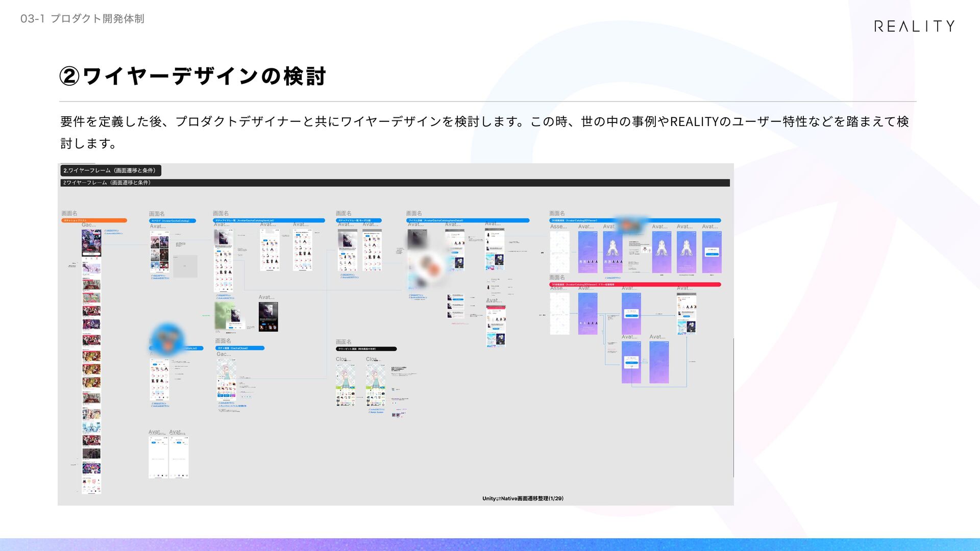Screen dimensions: 980x551
Task: Click the black クローゼット画面 label pill
Action: click(x=365, y=349)
